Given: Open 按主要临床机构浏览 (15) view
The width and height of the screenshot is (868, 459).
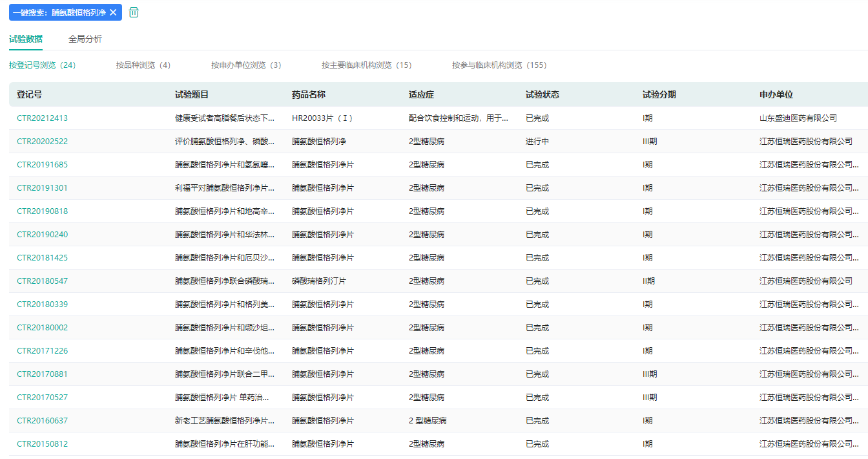Looking at the screenshot, I should coord(366,65).
